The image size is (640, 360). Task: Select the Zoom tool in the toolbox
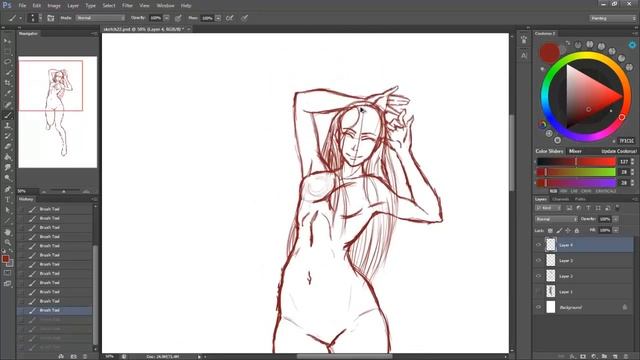[7, 242]
